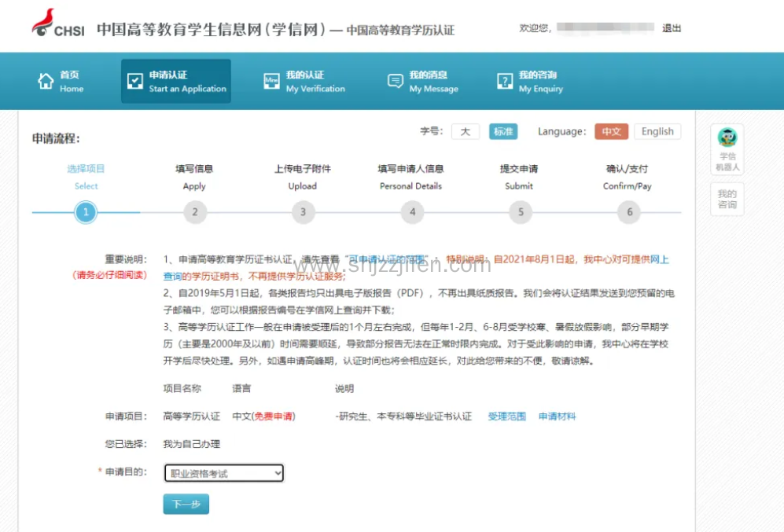Open the 我的认证 My Verification tab

tap(315, 82)
